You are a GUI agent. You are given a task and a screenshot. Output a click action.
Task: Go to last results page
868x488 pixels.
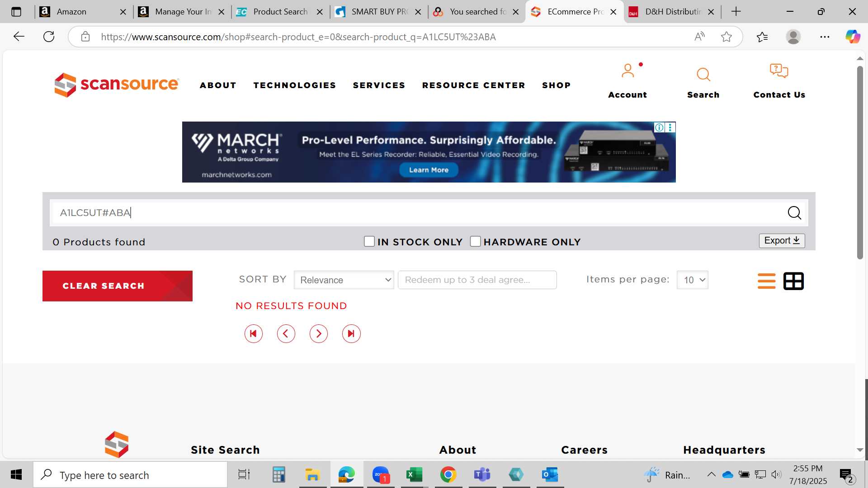[x=351, y=334]
